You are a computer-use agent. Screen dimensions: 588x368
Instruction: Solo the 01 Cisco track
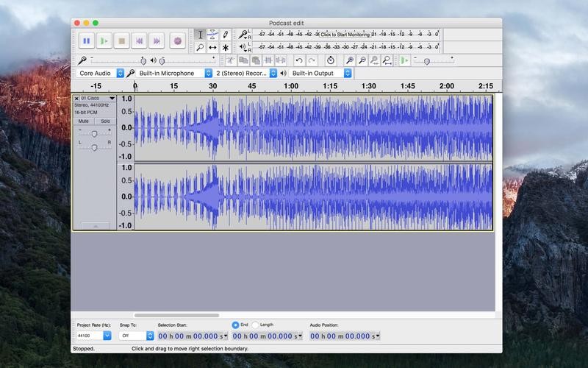point(105,121)
